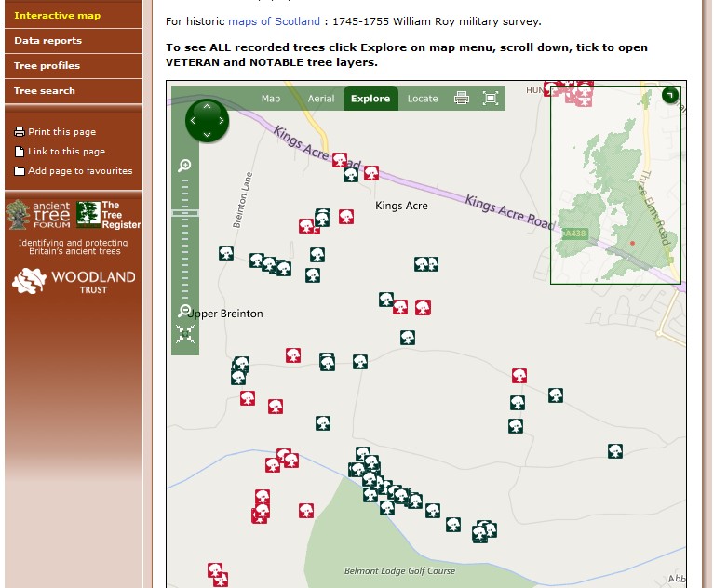
Task: Open Data reports in sidebar
Action: tap(74, 41)
